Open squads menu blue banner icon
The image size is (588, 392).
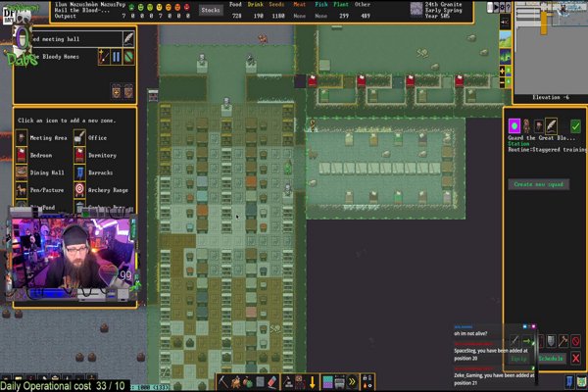(x=569, y=382)
